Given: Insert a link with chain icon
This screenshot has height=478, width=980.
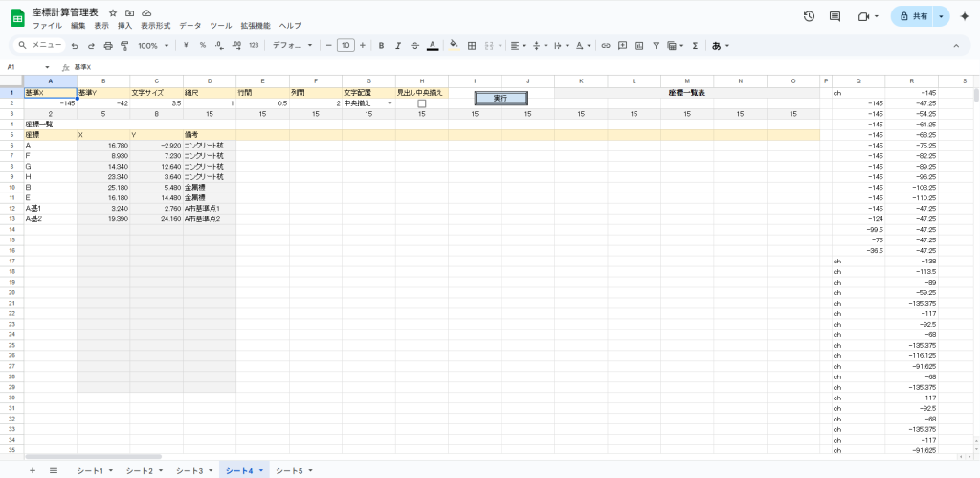Looking at the screenshot, I should [x=606, y=46].
